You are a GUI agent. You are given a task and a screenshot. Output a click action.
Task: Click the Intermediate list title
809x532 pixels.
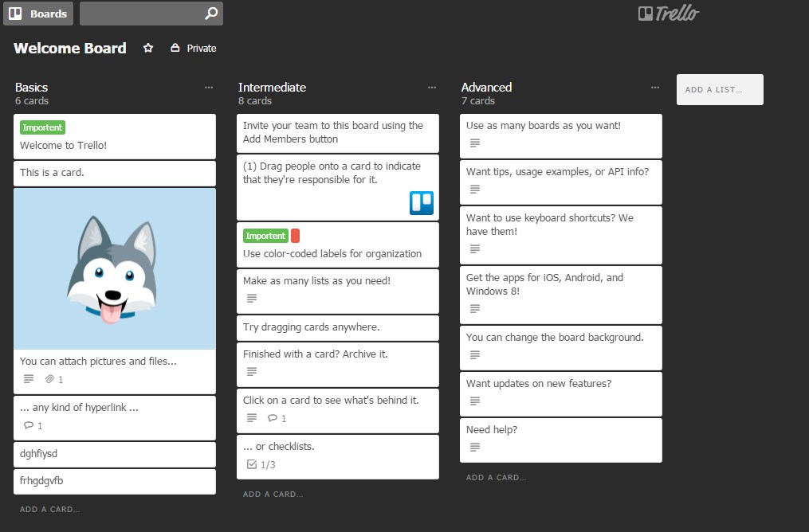pos(272,87)
